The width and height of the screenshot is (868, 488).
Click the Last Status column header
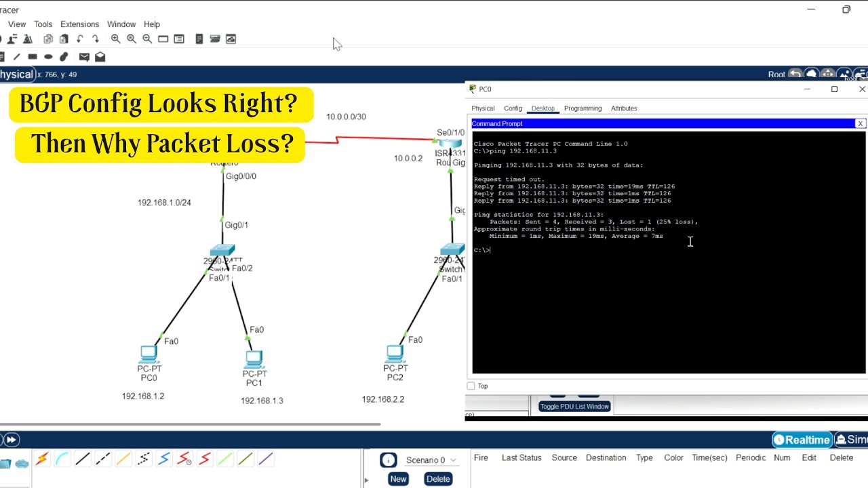[521, 457]
